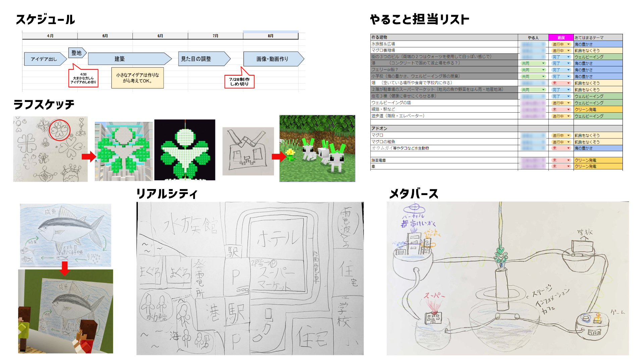Open the green flower on black background image
The width and height of the screenshot is (644, 362).
(x=185, y=150)
